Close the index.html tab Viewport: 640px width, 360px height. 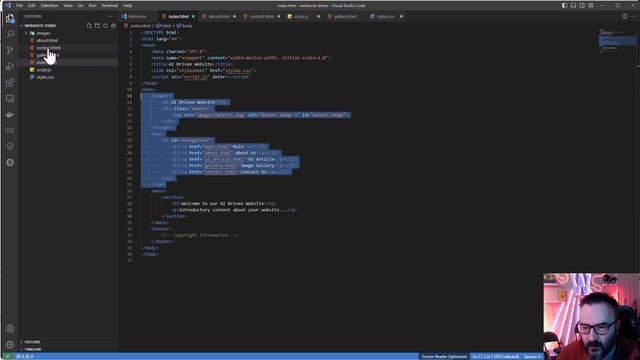point(193,16)
